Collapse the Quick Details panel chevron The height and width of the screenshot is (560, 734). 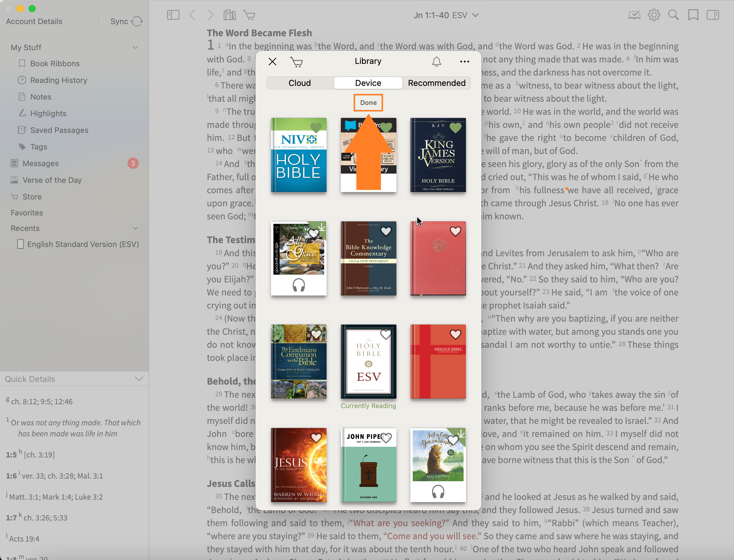pos(139,379)
